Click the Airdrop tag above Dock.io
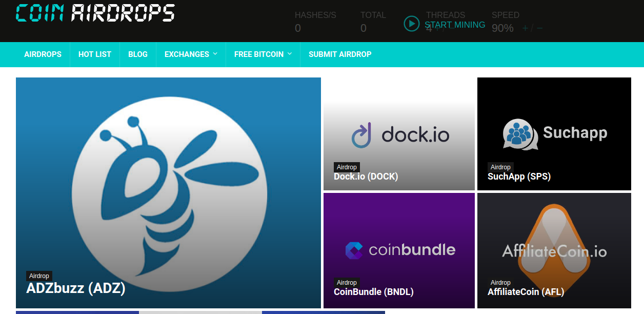 pos(347,167)
